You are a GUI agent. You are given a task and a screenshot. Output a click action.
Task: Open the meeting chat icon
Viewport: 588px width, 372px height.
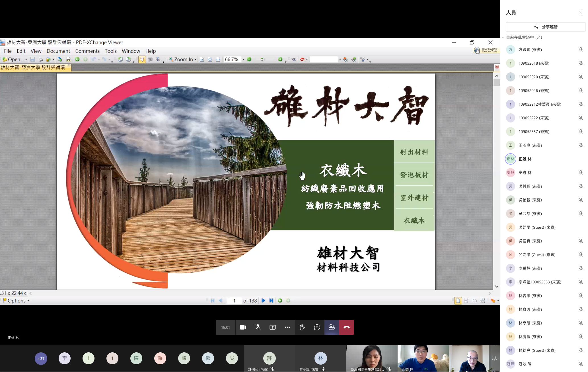click(317, 327)
